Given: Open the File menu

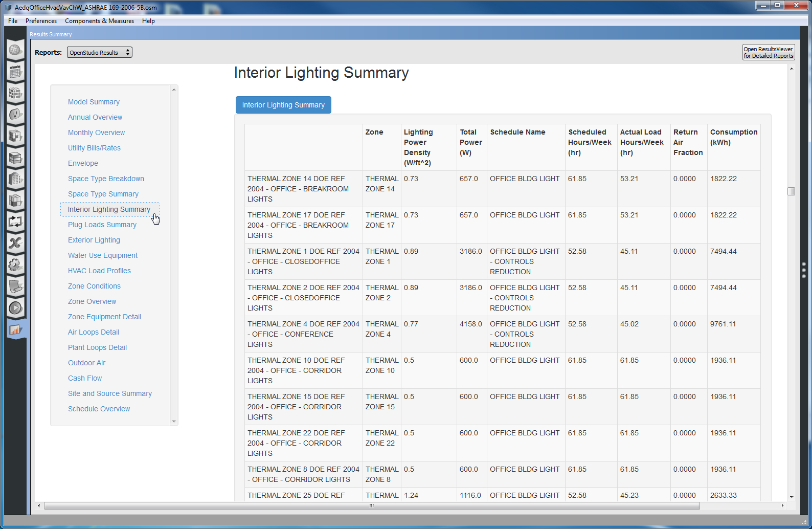Looking at the screenshot, I should [13, 21].
